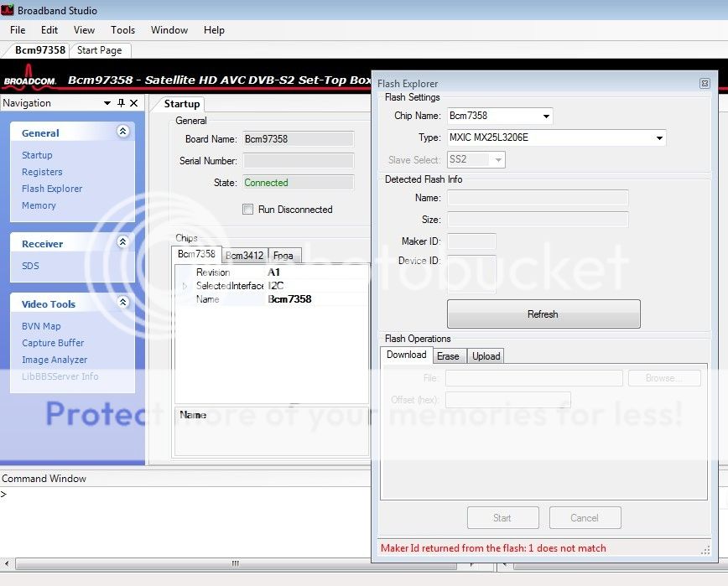Click the Browse button for the file
The width and height of the screenshot is (728, 586).
664,378
